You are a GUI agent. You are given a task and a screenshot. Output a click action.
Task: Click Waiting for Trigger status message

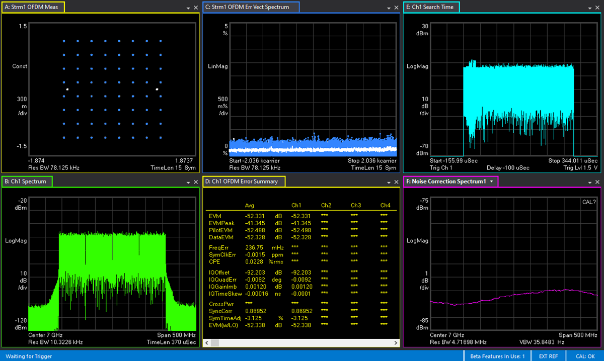pyautogui.click(x=29, y=356)
